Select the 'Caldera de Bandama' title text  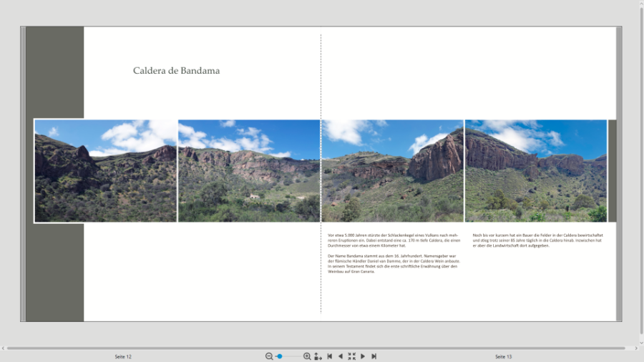[176, 71]
